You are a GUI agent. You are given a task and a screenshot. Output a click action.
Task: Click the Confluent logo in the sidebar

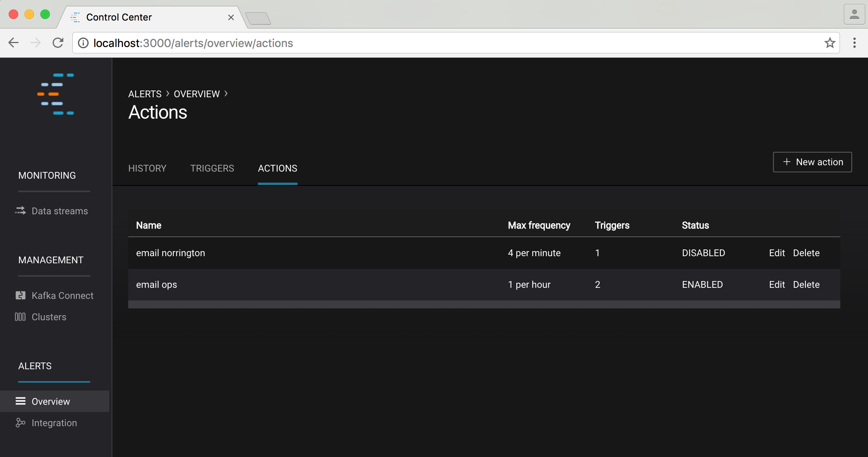(x=56, y=94)
